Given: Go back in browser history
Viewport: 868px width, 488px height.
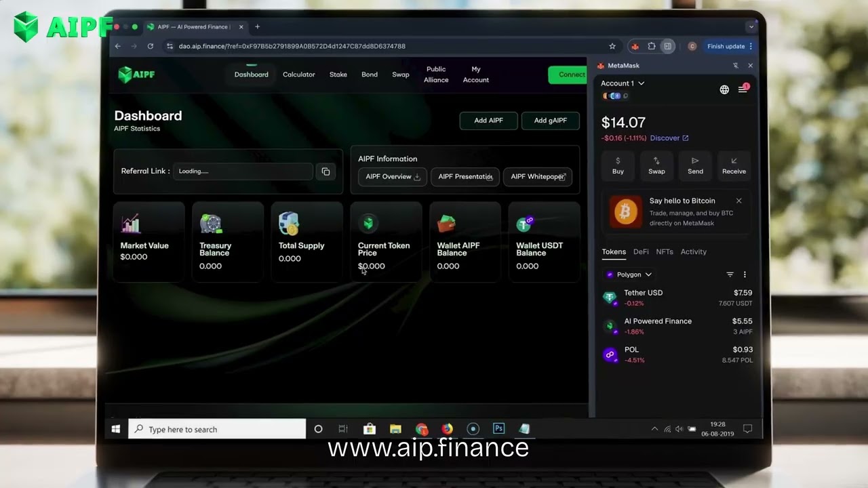Looking at the screenshot, I should (118, 46).
